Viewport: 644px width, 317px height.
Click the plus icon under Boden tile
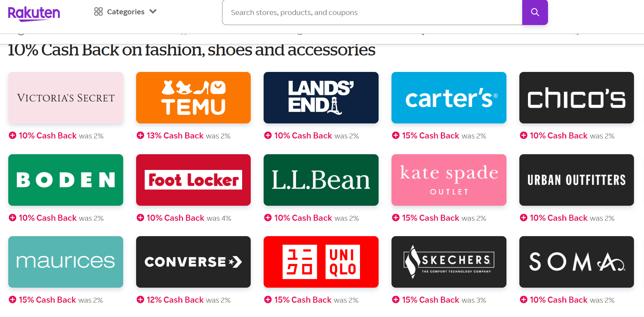tap(13, 218)
